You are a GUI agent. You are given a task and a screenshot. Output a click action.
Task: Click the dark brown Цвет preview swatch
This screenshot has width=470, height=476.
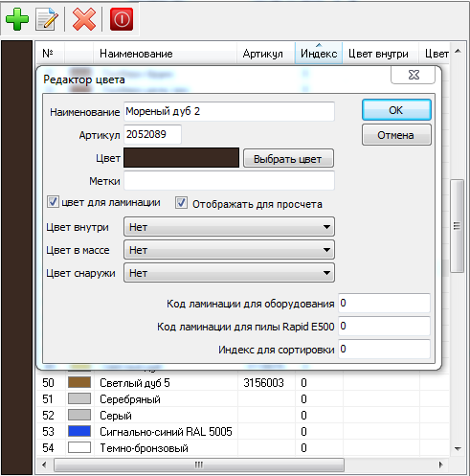click(181, 157)
